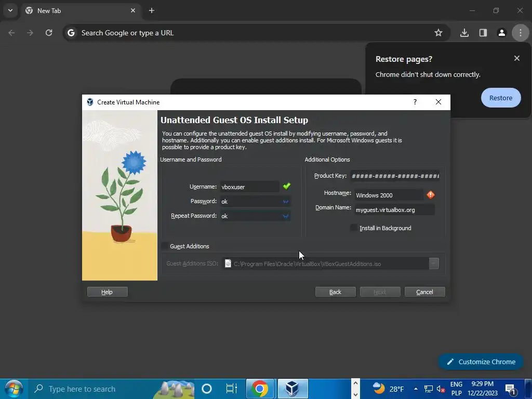Toggle visibility eye in Repeat Password field
532x399 pixels.
pyautogui.click(x=286, y=216)
